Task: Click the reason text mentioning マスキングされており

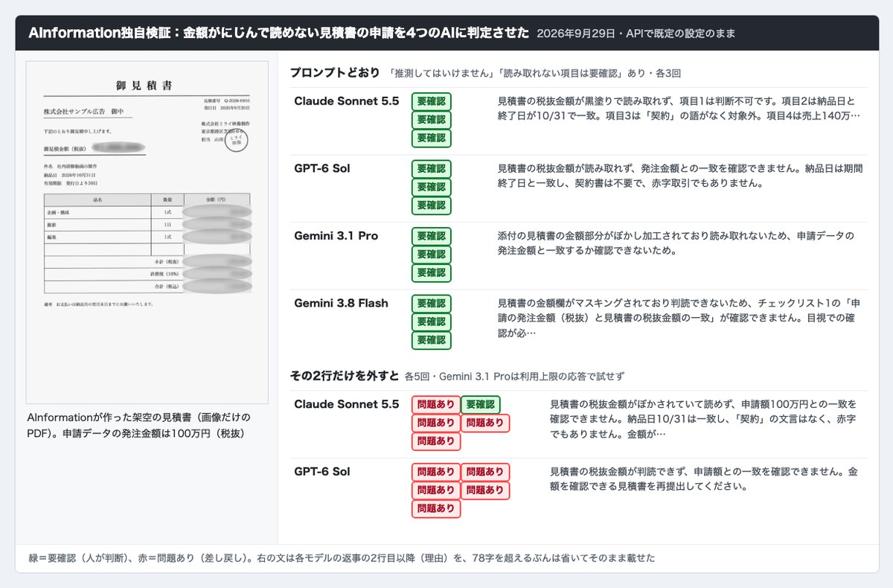Action: click(x=679, y=318)
